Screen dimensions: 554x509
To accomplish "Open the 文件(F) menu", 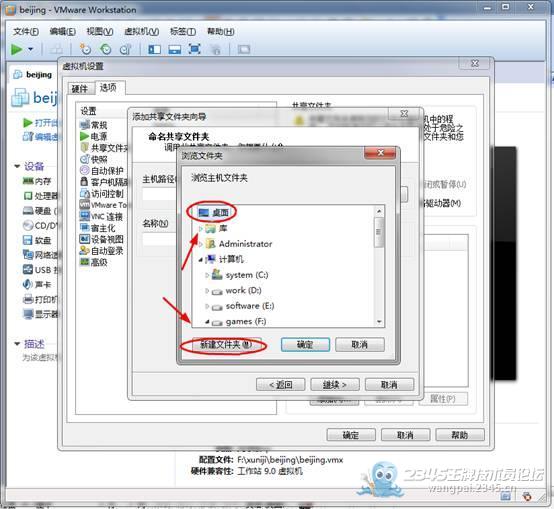I will [26, 32].
